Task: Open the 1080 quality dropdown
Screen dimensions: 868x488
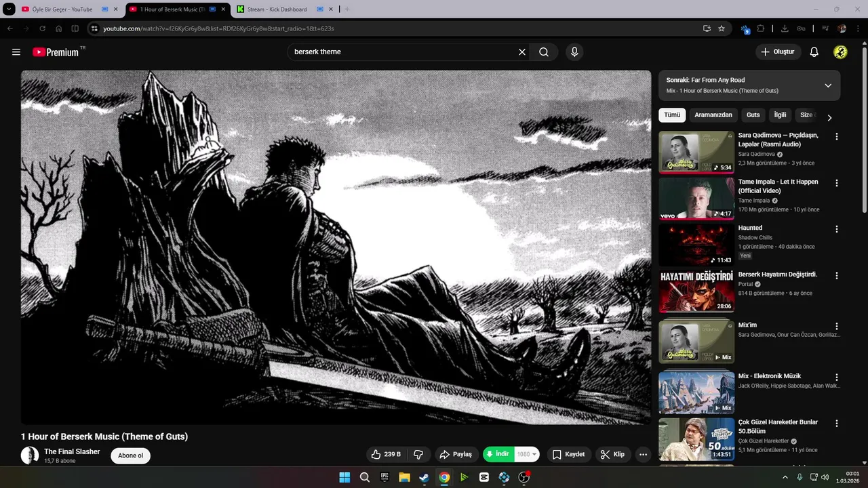Action: point(527,454)
